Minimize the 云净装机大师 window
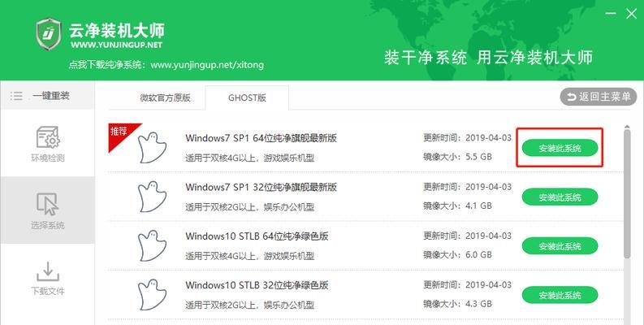644x325 pixels. 611,14
